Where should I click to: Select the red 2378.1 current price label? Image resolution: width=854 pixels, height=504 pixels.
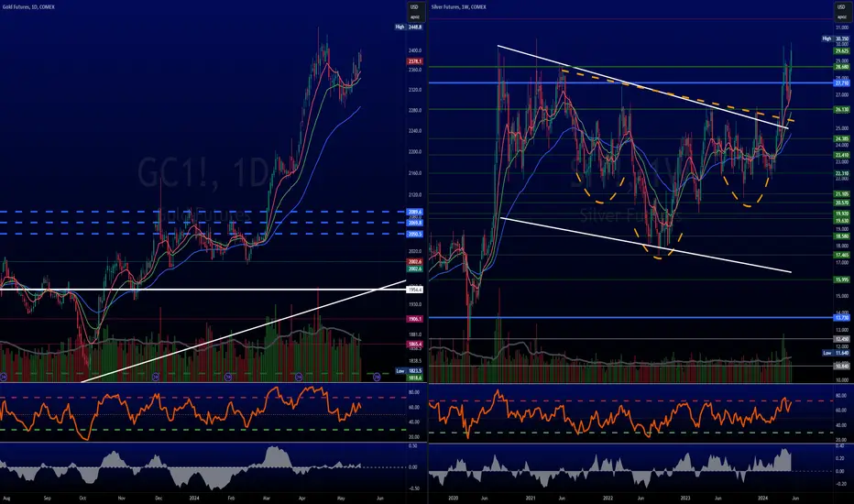(x=414, y=61)
